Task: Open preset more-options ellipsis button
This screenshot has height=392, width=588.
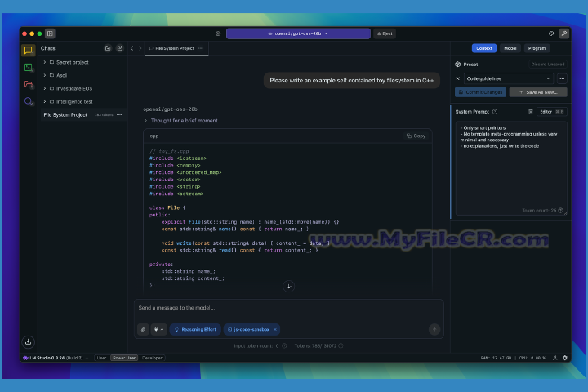Action: [562, 78]
